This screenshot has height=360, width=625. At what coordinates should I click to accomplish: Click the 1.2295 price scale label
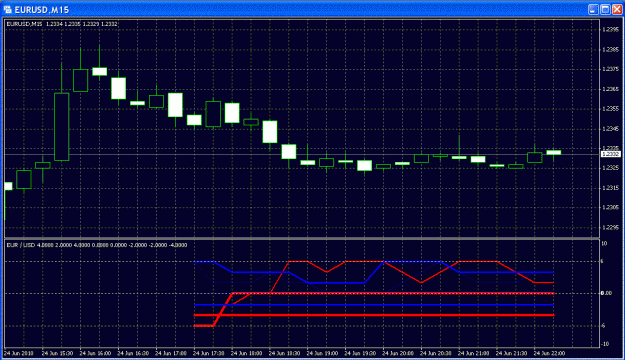611,227
